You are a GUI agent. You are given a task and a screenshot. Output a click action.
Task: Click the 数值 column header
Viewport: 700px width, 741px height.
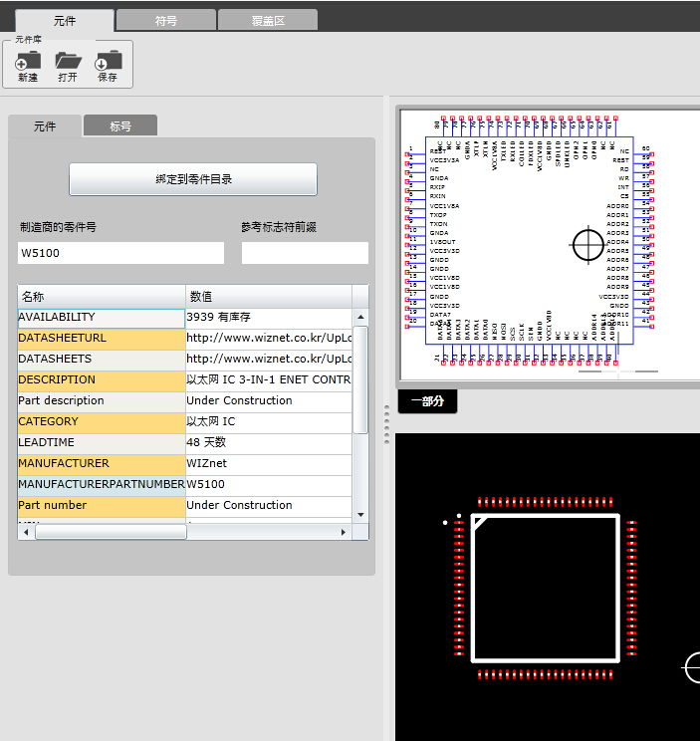point(269,297)
